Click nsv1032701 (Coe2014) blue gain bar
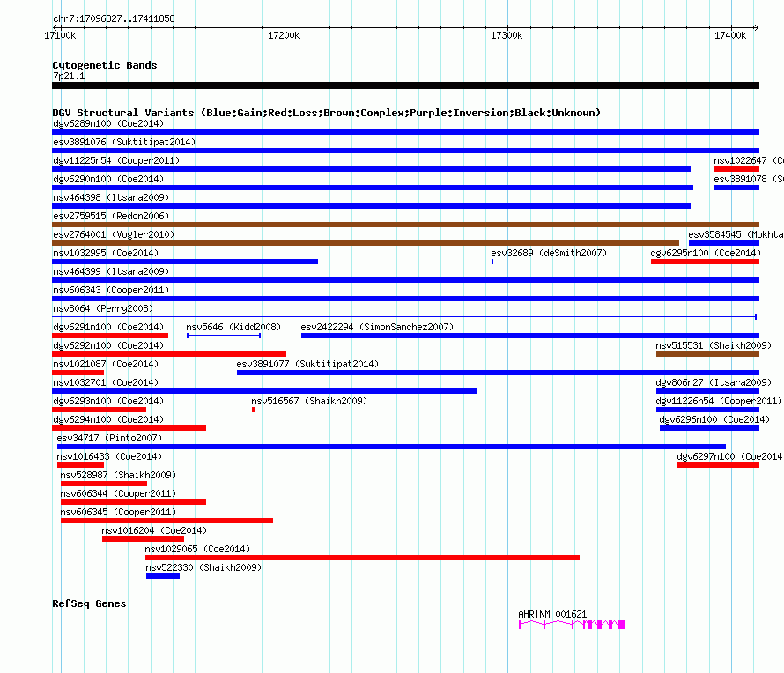 [x=264, y=391]
